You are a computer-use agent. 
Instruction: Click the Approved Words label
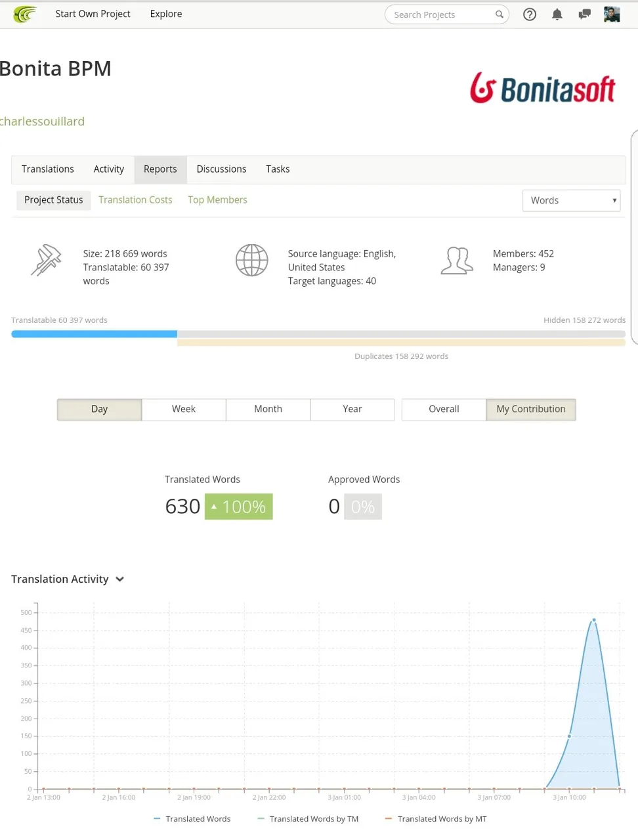click(364, 480)
